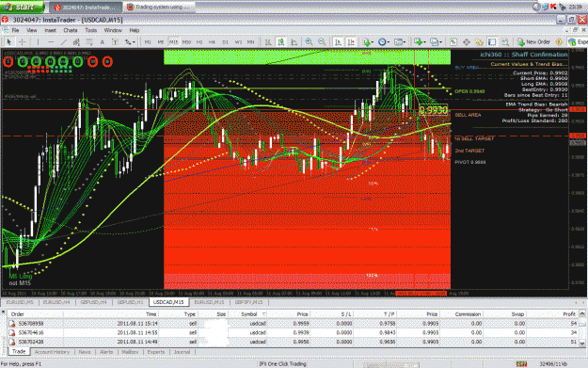Click the New Order button
This screenshot has height=368, width=588.
click(x=533, y=42)
